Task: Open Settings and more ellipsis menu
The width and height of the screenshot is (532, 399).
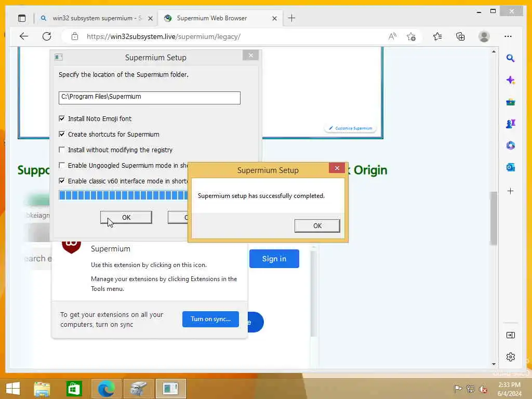Action: pos(508,36)
